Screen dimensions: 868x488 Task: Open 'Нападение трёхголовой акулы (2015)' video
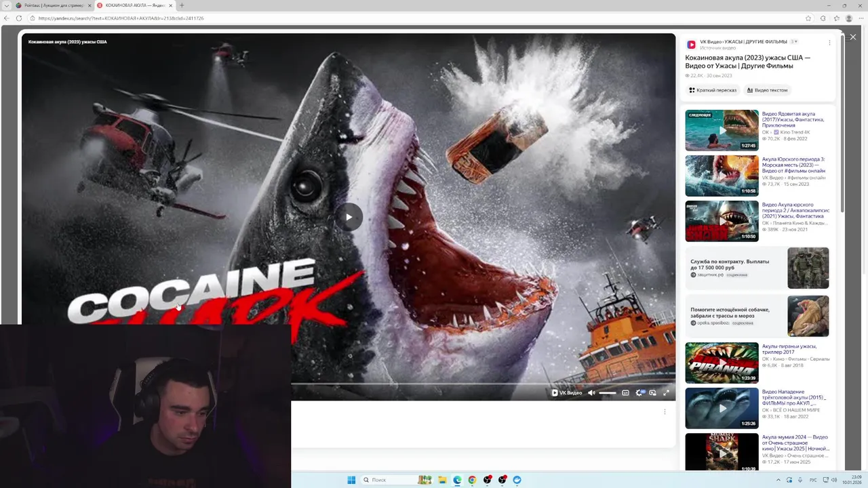(x=795, y=397)
